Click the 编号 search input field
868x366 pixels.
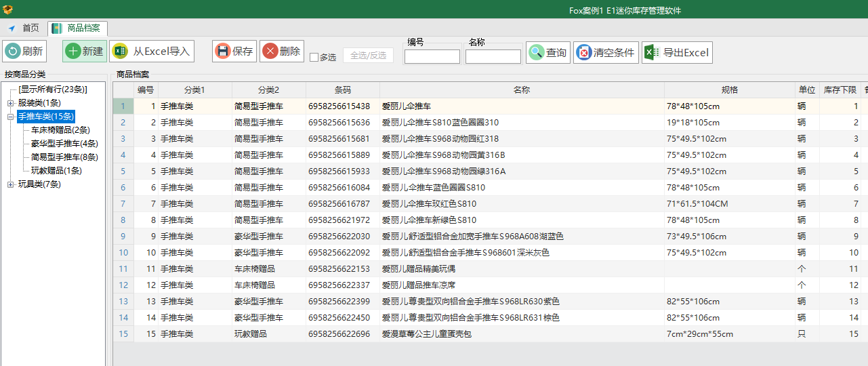coord(432,57)
